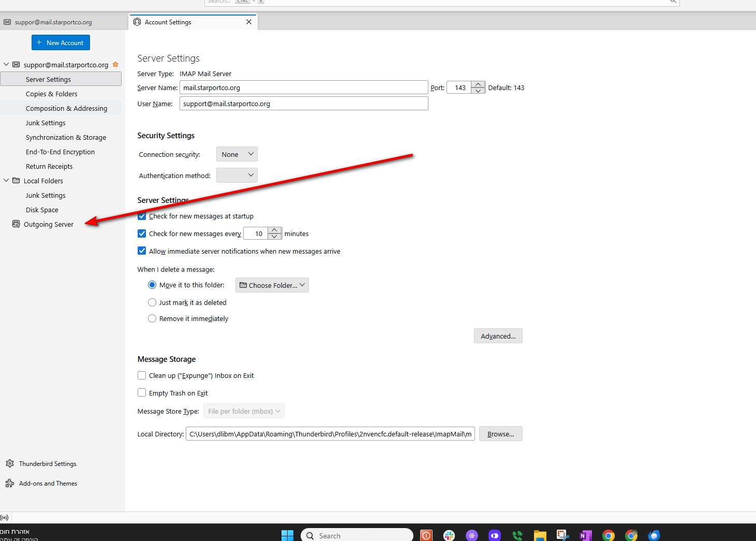The width and height of the screenshot is (756, 541).
Task: Collapse the suppor@mail.starportco.org account tree
Action: [6, 65]
